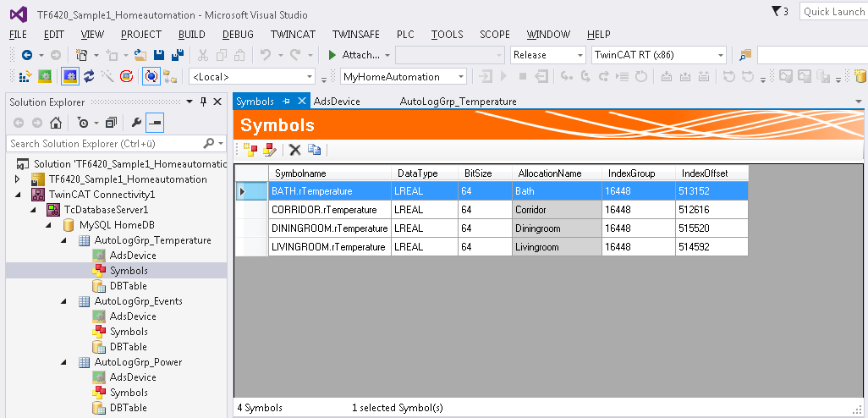868x418 pixels.
Task: Pin the Solution Explorer panel
Action: pyautogui.click(x=203, y=102)
